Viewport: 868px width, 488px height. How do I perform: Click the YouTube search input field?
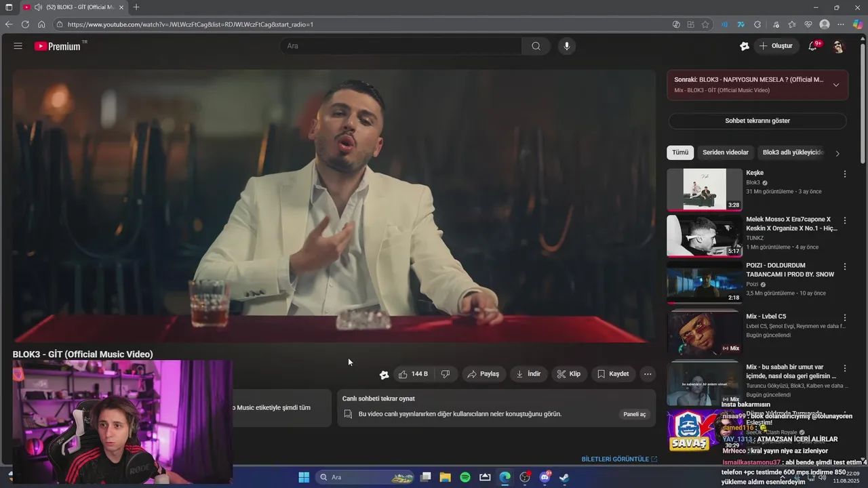(401, 46)
